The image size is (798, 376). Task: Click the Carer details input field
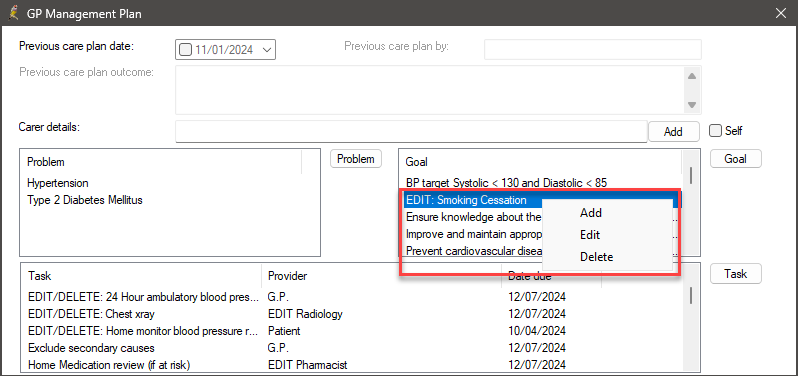(411, 132)
